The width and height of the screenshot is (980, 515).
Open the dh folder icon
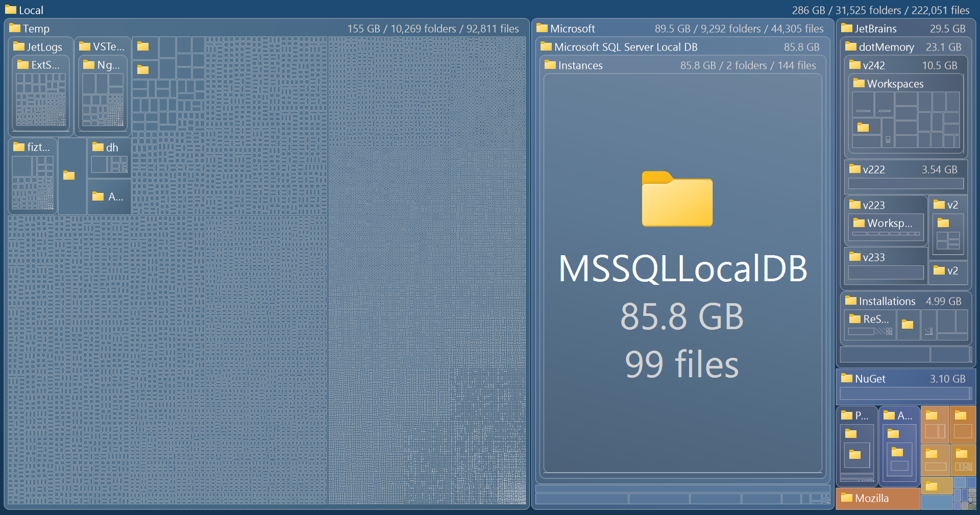click(98, 147)
